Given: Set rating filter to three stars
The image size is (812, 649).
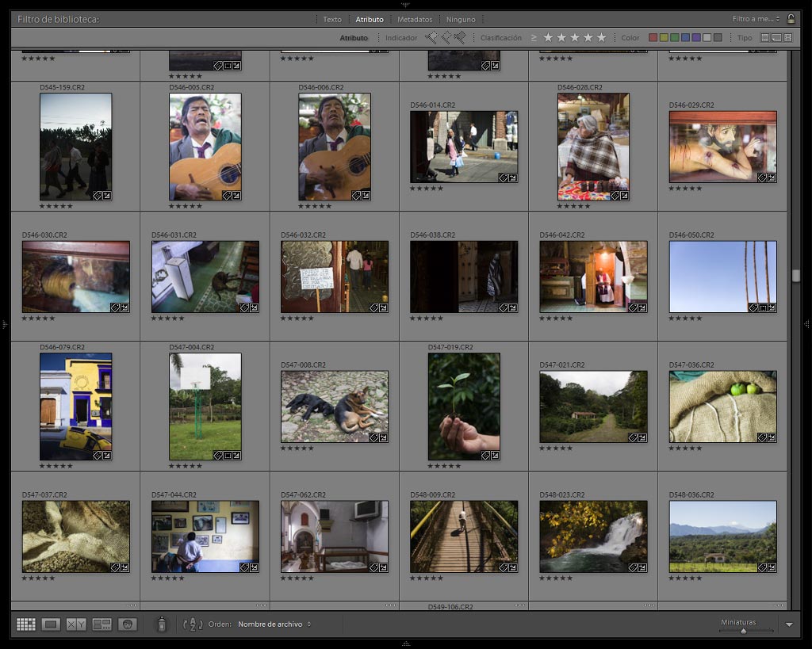Looking at the screenshot, I should click(575, 37).
